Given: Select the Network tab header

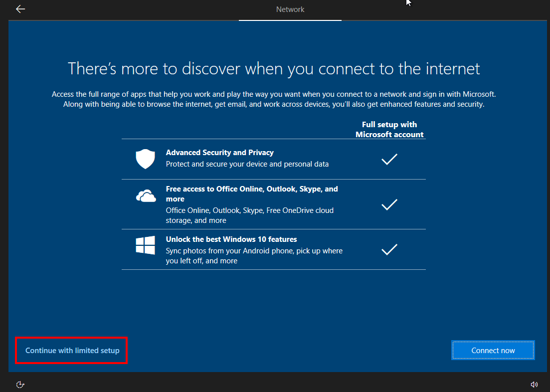Looking at the screenshot, I should click(x=290, y=9).
